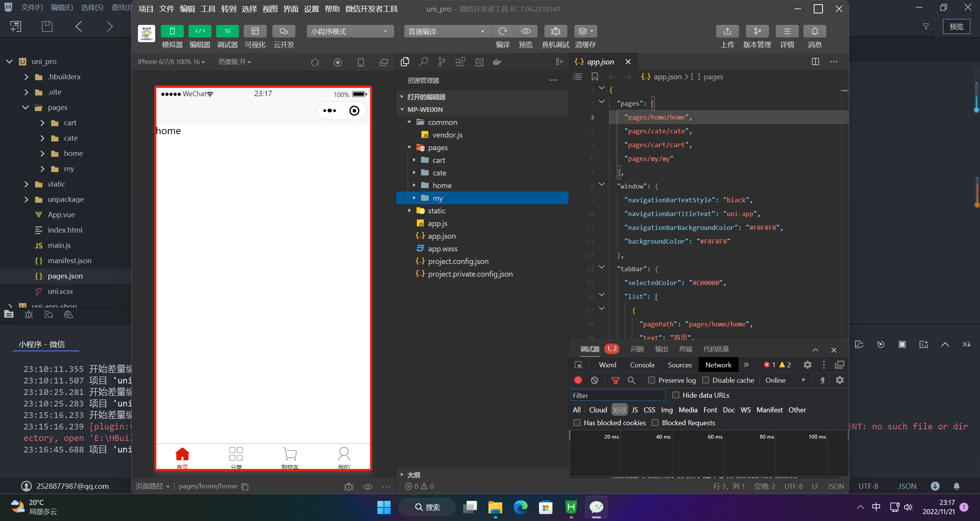Click the cloud development (云开发) icon
The image size is (980, 521).
point(284,31)
